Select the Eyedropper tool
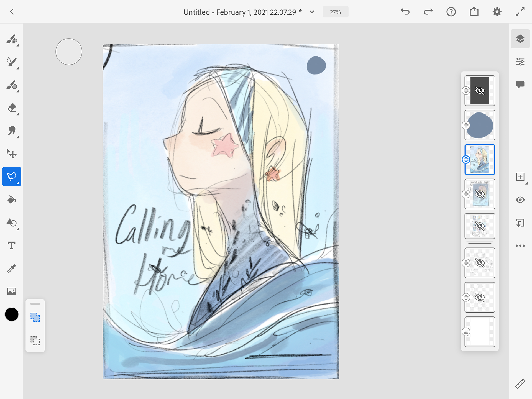Screen dimensions: 532x399 tap(12, 268)
